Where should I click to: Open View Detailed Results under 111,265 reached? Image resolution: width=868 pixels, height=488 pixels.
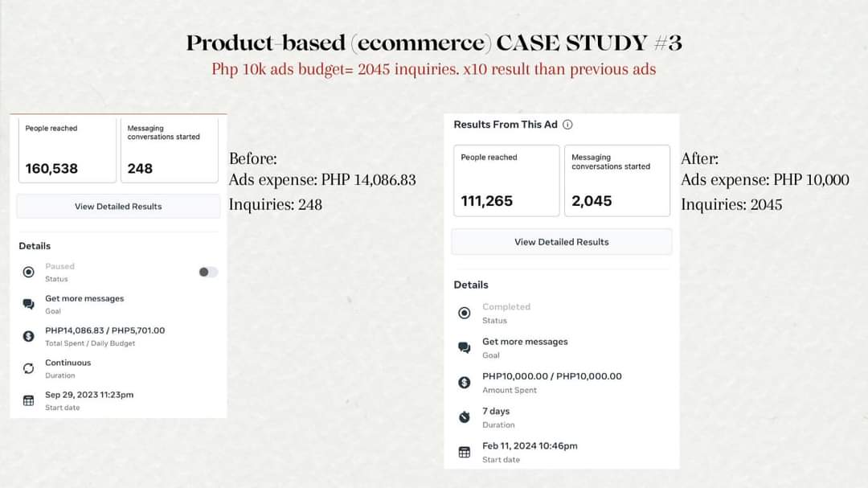(x=561, y=242)
